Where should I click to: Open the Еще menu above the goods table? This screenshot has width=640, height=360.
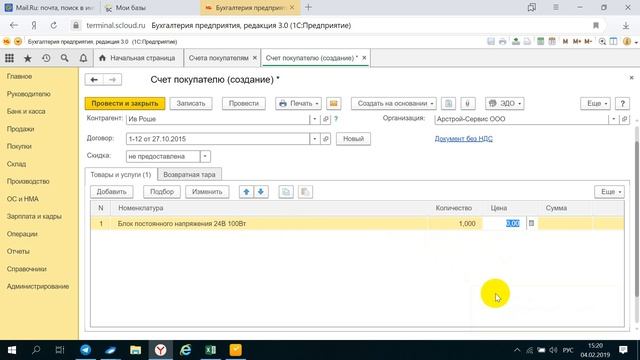[x=609, y=191]
